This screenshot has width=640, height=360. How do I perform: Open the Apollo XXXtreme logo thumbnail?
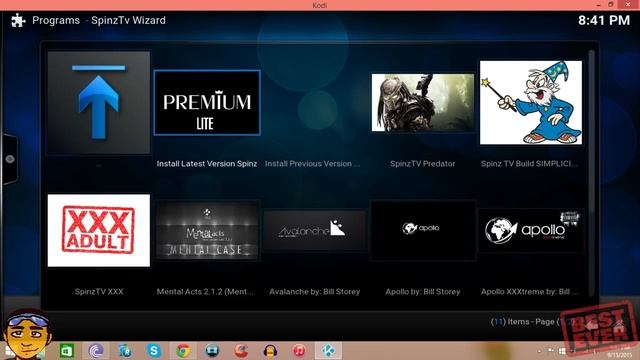pos(531,230)
